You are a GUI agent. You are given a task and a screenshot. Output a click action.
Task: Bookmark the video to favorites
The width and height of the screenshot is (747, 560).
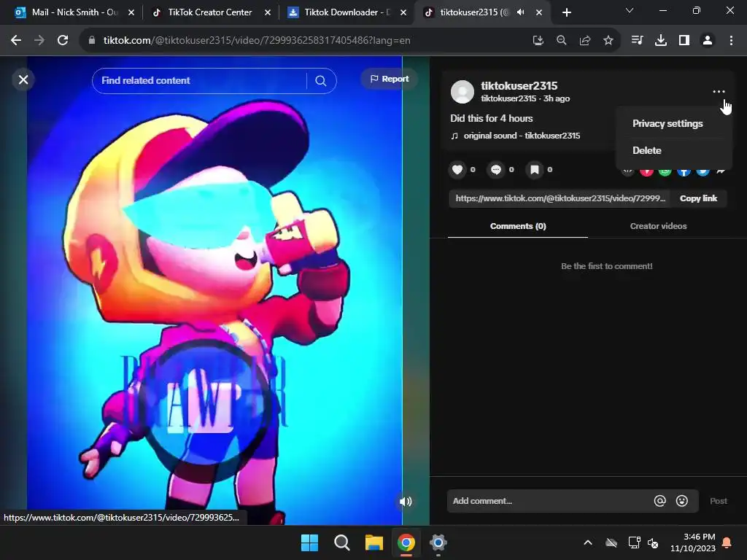(535, 169)
